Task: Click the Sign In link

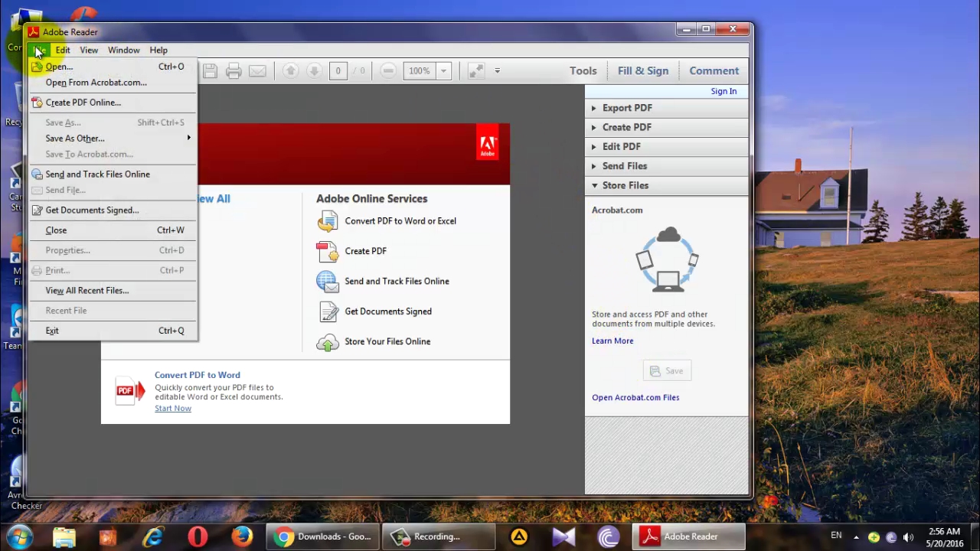Action: coord(724,92)
